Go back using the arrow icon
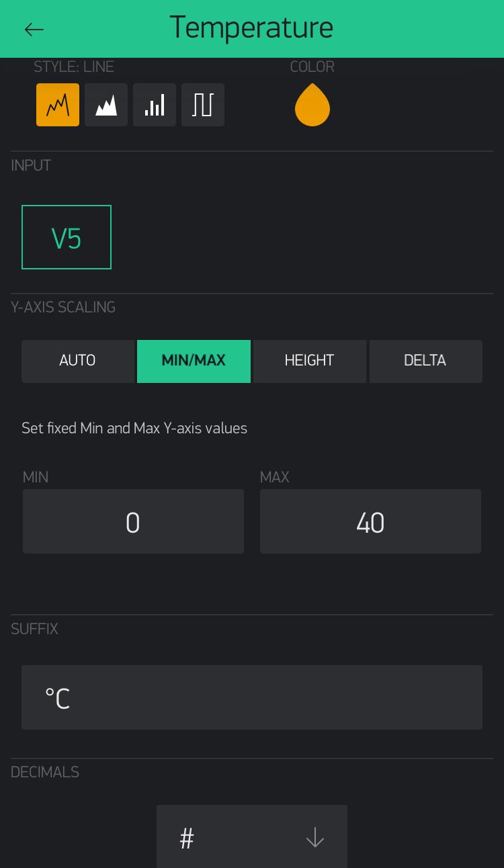 pos(34,29)
